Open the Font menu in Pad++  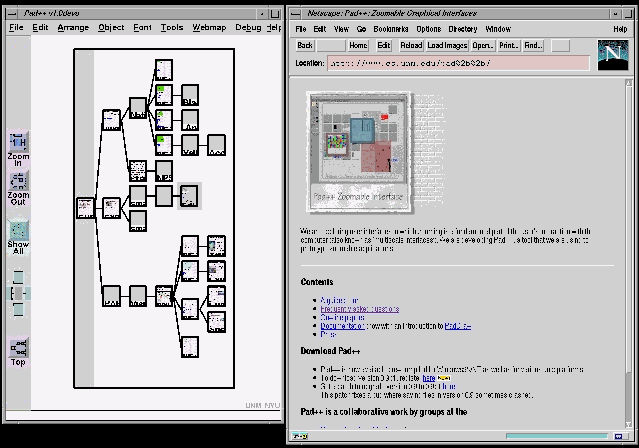(142, 27)
